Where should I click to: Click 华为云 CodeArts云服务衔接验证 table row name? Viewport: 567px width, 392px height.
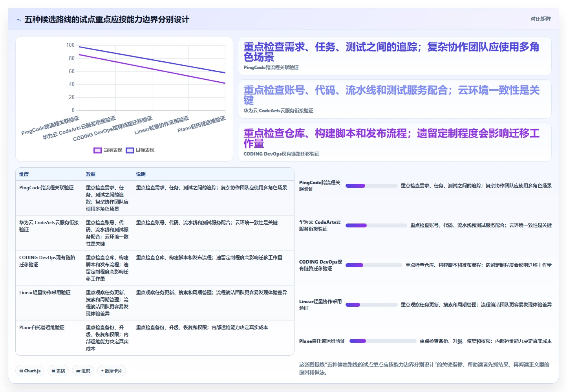click(x=49, y=226)
